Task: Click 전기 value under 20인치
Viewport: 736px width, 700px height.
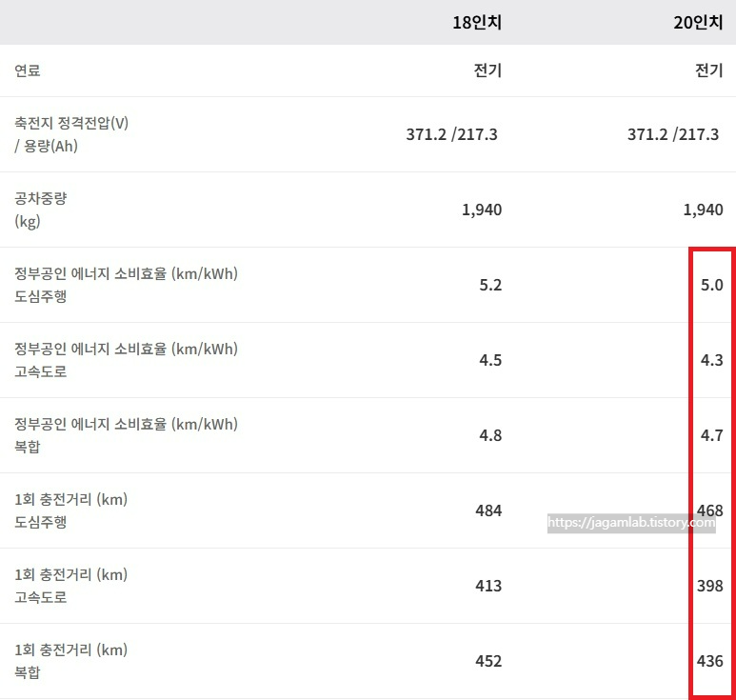Action: [708, 70]
